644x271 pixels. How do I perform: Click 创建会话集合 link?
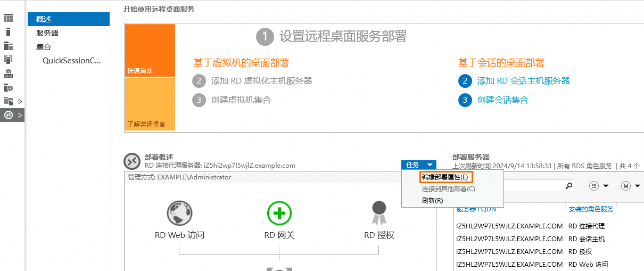tap(503, 100)
